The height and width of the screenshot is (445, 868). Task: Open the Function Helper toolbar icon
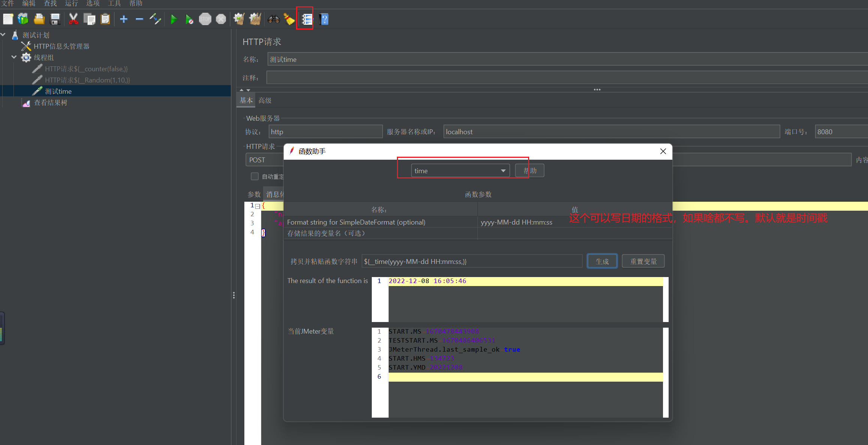[307, 19]
